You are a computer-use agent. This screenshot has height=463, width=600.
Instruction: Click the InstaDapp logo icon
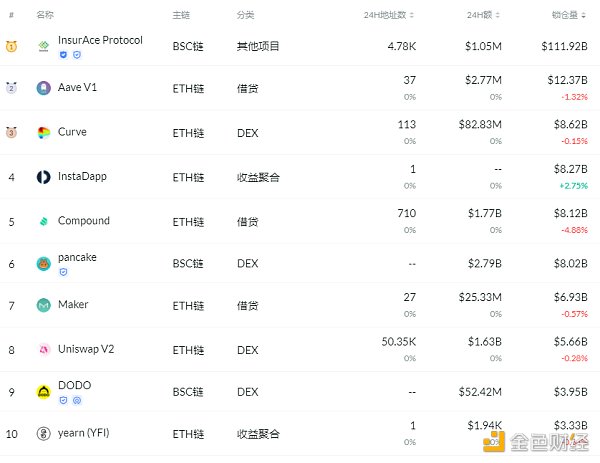(x=44, y=177)
